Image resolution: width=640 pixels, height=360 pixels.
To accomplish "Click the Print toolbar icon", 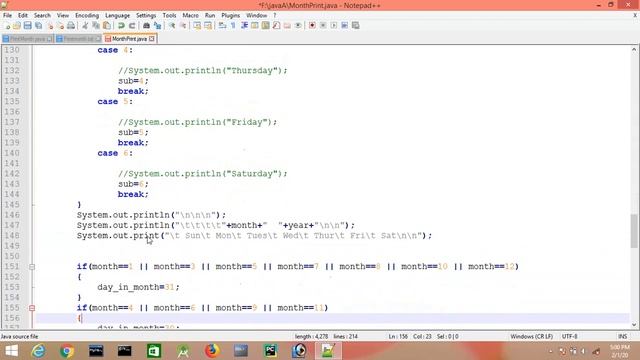I will [x=71, y=26].
